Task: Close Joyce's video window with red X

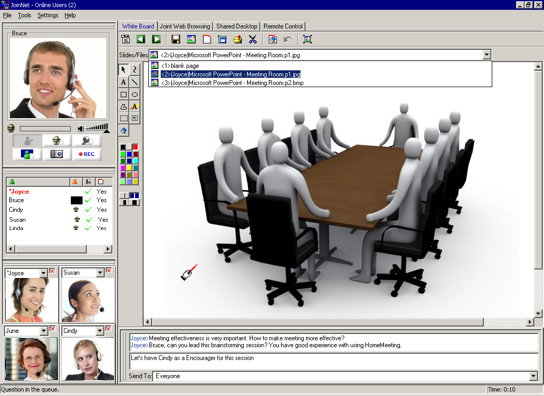Action: click(52, 271)
